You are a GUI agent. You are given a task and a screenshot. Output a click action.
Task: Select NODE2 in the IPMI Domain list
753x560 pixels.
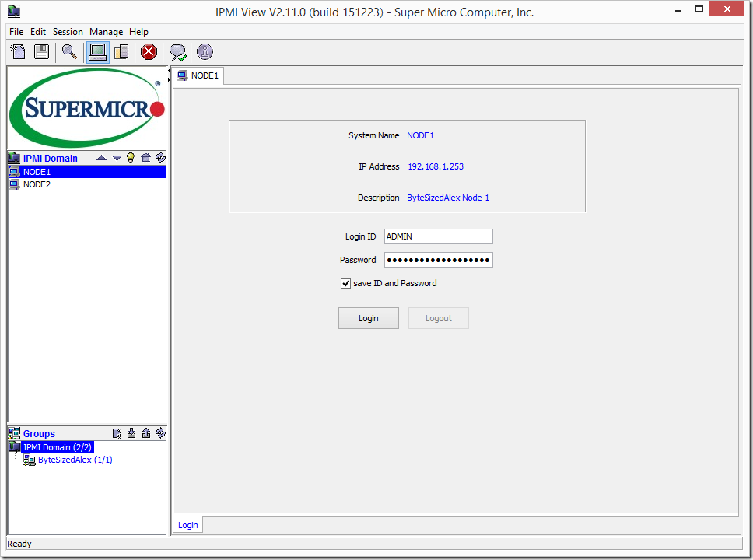[87, 184]
